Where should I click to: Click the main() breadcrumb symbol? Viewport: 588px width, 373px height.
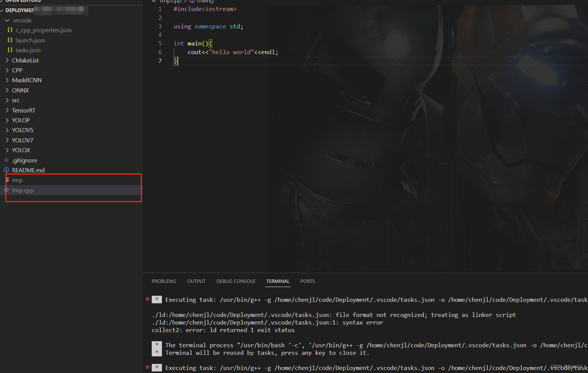[x=202, y=2]
